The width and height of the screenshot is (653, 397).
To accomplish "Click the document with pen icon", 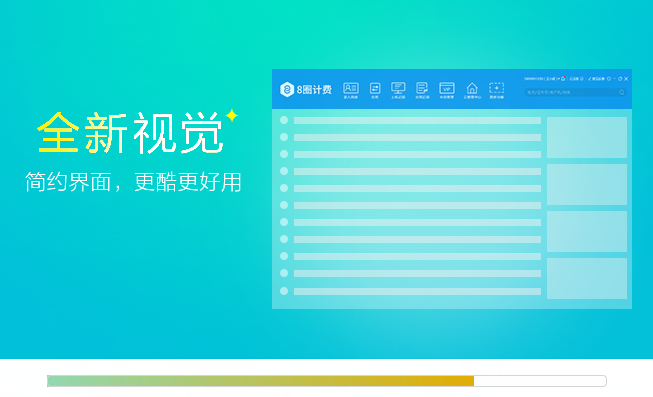I will click(x=422, y=88).
